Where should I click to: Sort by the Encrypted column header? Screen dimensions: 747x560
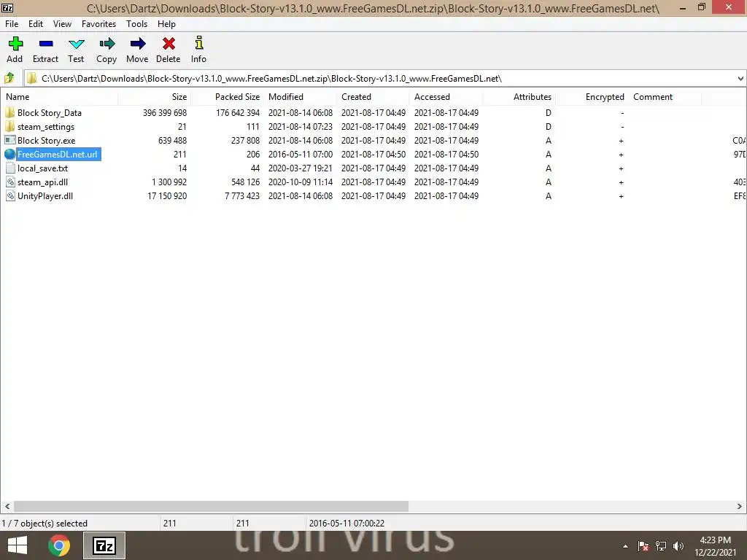click(592, 97)
